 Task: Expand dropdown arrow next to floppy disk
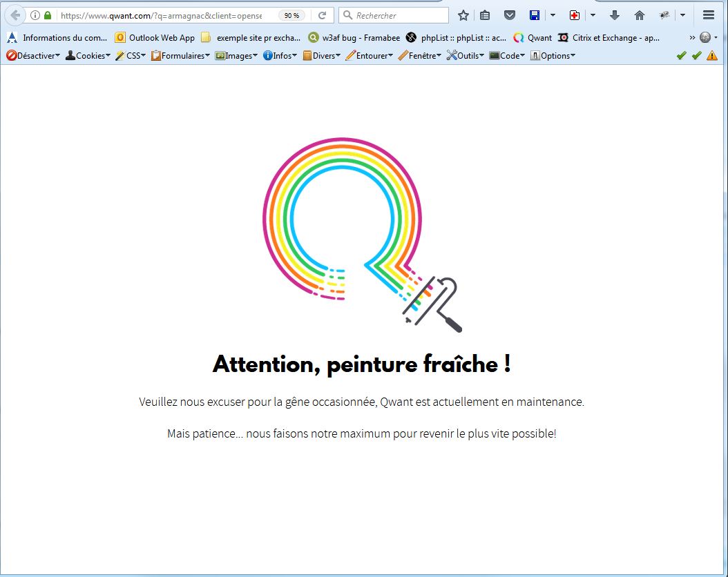553,15
